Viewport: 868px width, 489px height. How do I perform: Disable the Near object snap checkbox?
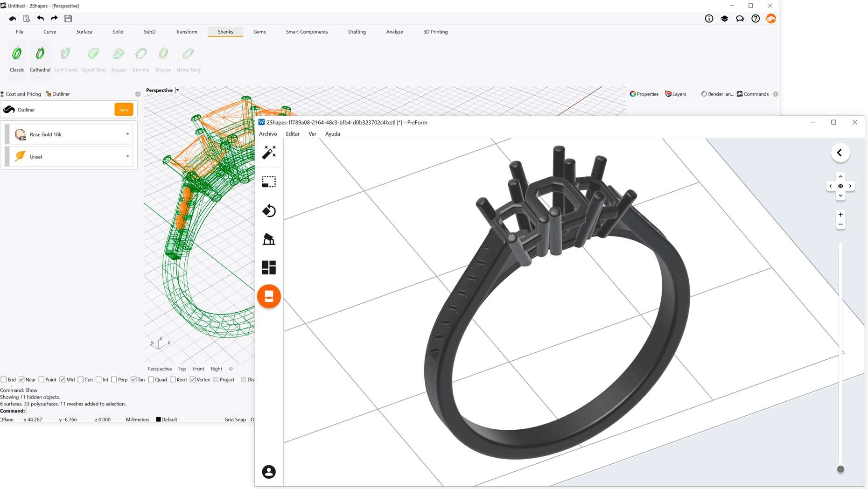point(21,380)
